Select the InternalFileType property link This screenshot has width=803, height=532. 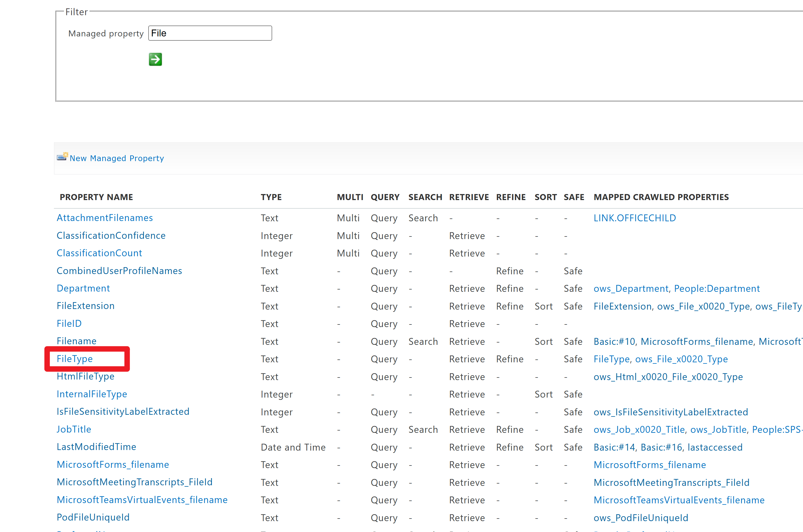(x=92, y=394)
